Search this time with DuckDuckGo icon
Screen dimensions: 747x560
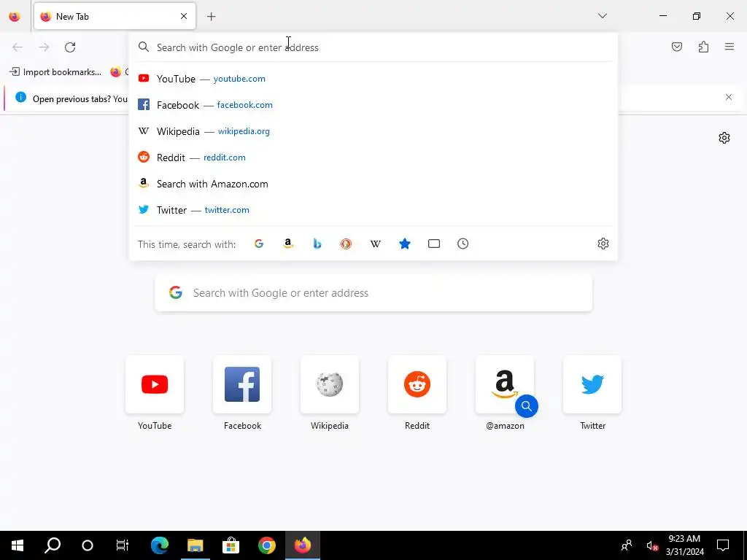[346, 244]
